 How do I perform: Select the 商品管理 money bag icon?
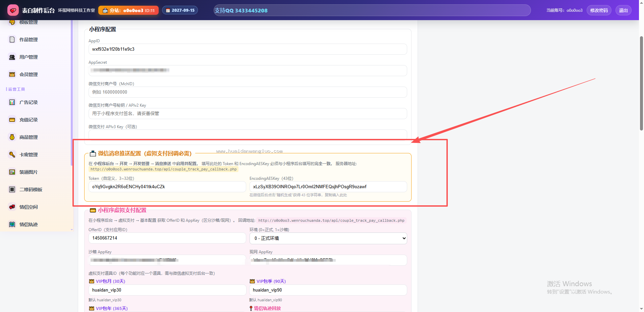point(12,137)
